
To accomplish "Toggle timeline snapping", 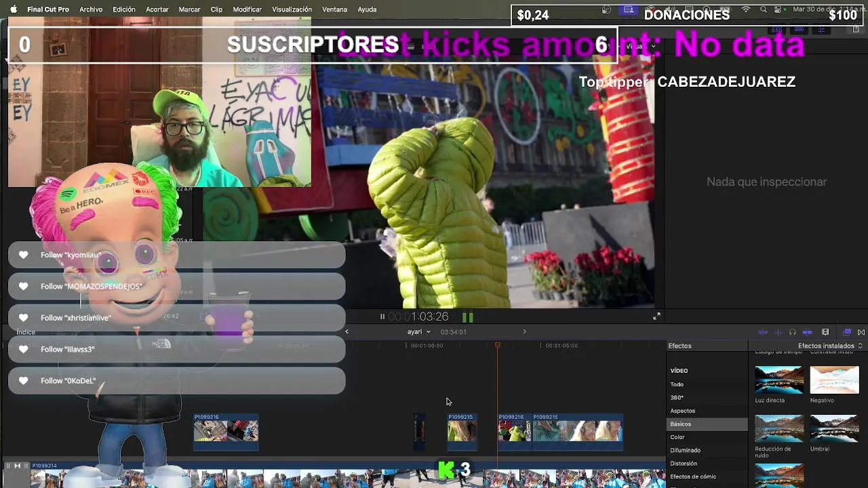I will 808,332.
